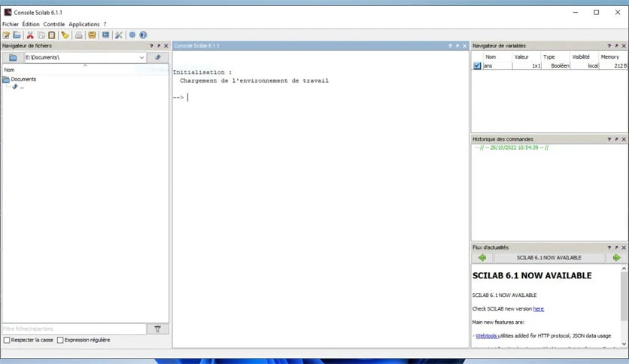Click the Open file toolbar icon
This screenshot has width=629, height=364.
point(17,35)
